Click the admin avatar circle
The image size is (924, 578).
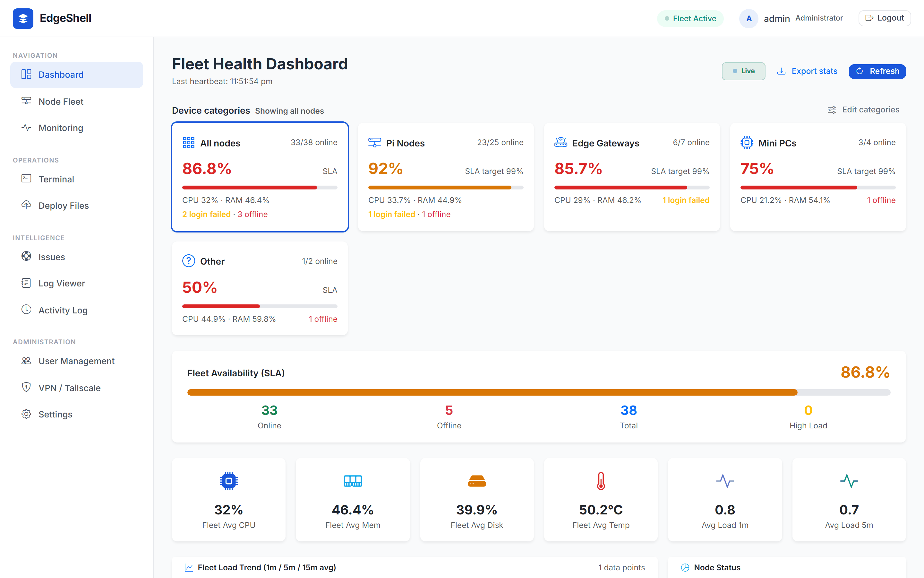click(749, 18)
